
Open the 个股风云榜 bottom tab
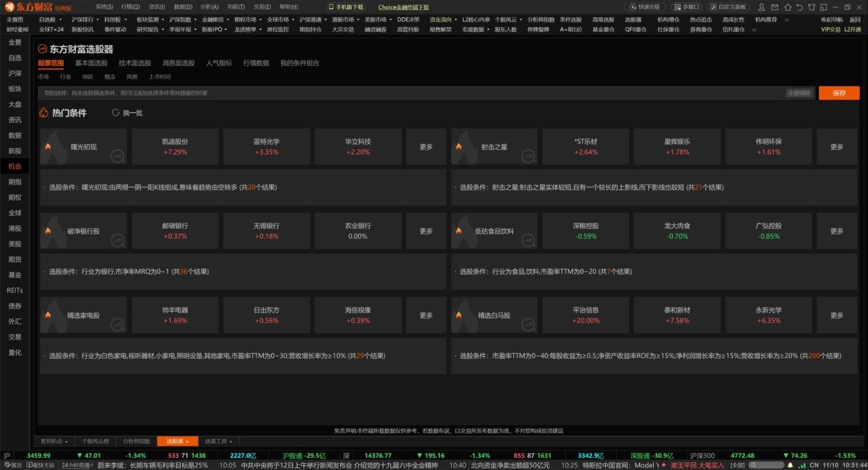pyautogui.click(x=95, y=441)
